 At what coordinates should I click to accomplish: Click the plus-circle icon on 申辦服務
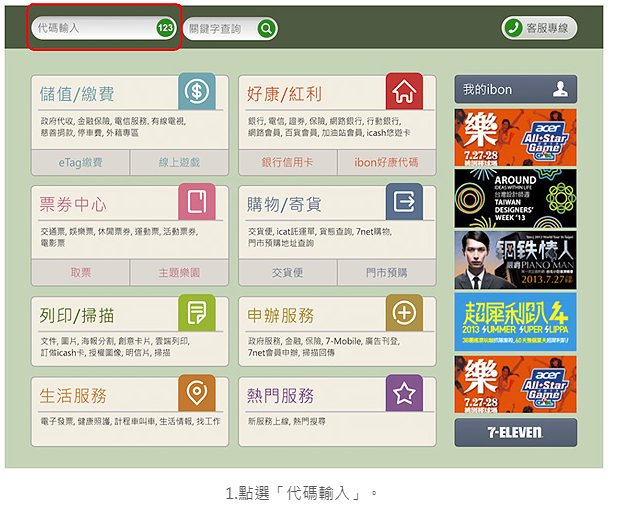[404, 313]
